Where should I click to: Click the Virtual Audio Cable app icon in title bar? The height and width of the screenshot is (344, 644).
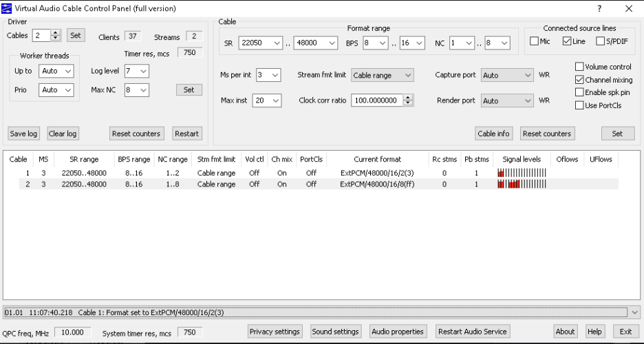(x=7, y=8)
